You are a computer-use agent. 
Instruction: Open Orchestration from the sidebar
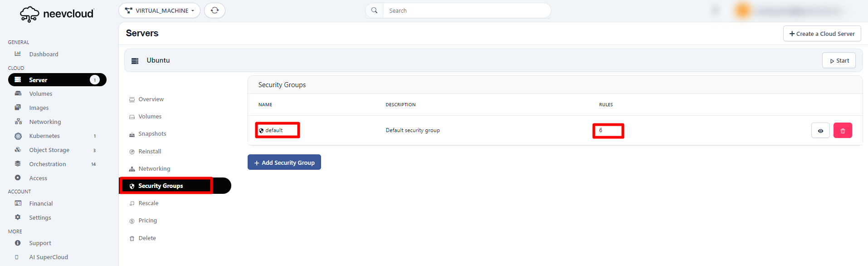[48, 164]
